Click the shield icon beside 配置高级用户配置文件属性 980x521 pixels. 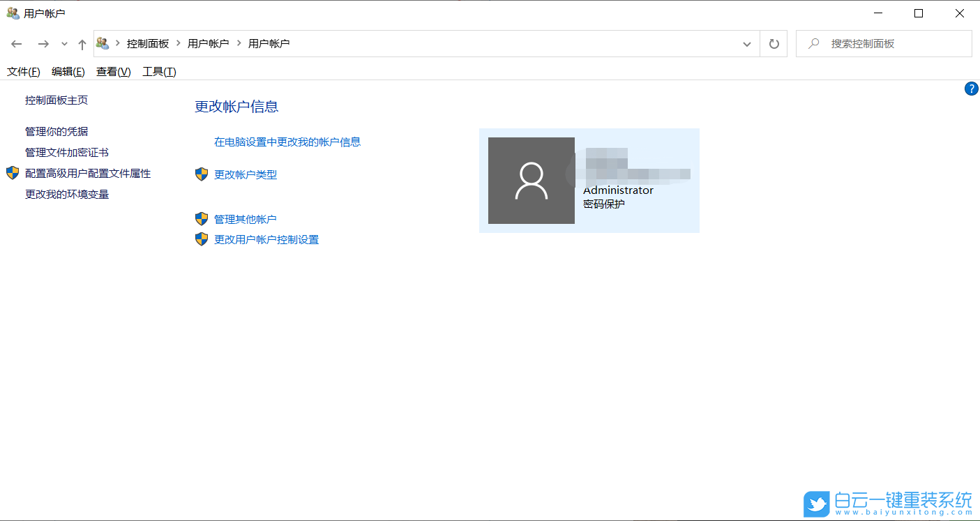pyautogui.click(x=12, y=172)
